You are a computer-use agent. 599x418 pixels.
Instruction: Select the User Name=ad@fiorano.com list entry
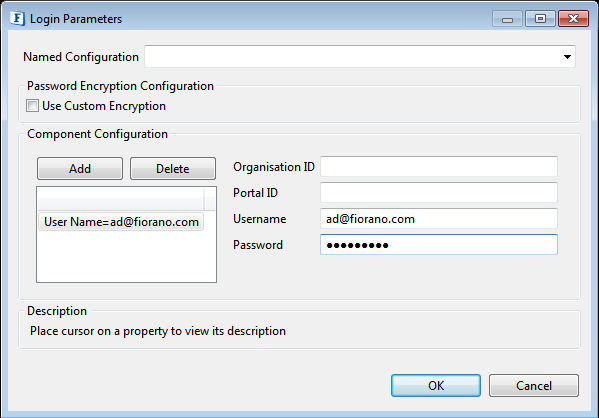pyautogui.click(x=121, y=222)
